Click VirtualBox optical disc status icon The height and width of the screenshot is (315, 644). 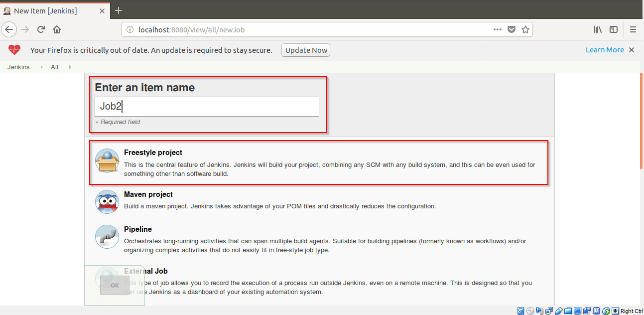pyautogui.click(x=530, y=311)
